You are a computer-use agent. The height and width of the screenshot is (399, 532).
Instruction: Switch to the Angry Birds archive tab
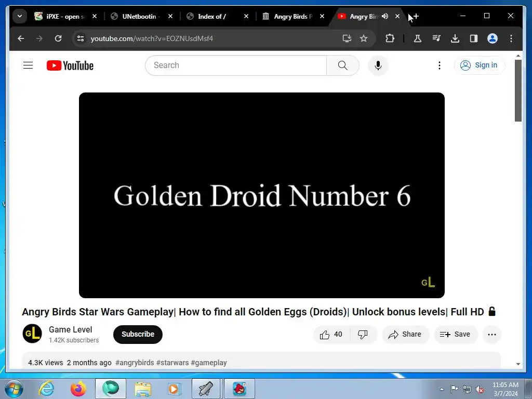293,16
